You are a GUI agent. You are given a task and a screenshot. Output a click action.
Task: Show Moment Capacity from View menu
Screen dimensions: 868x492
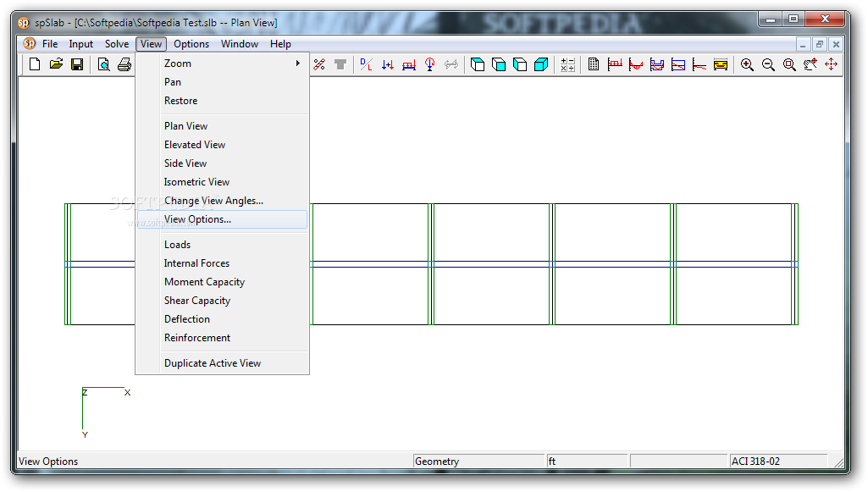coord(222,282)
